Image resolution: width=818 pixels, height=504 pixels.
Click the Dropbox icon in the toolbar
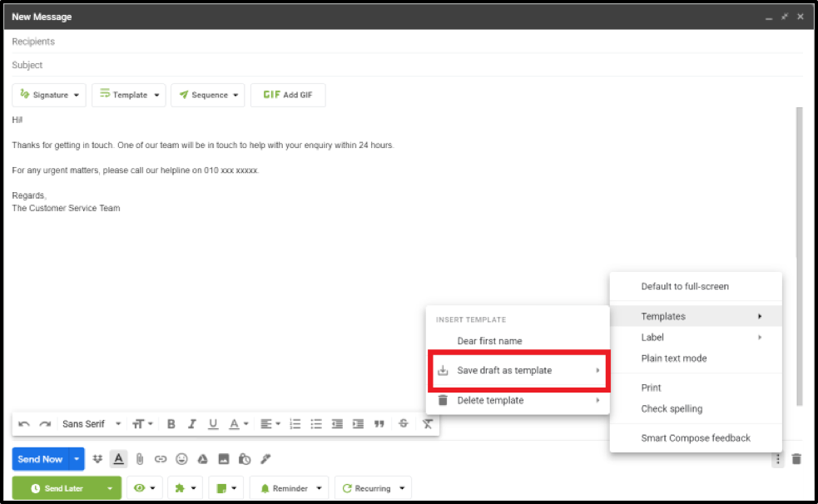pos(97,459)
